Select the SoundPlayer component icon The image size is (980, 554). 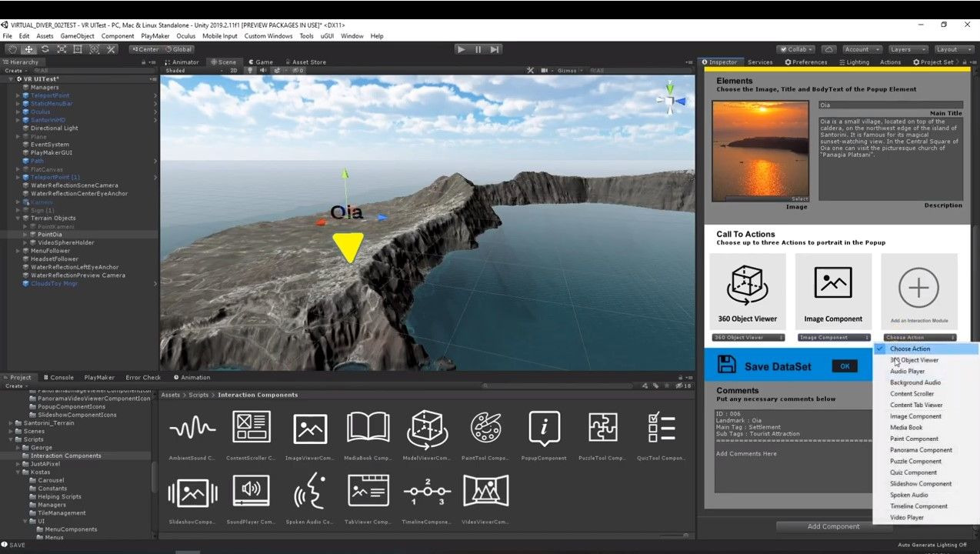point(252,491)
